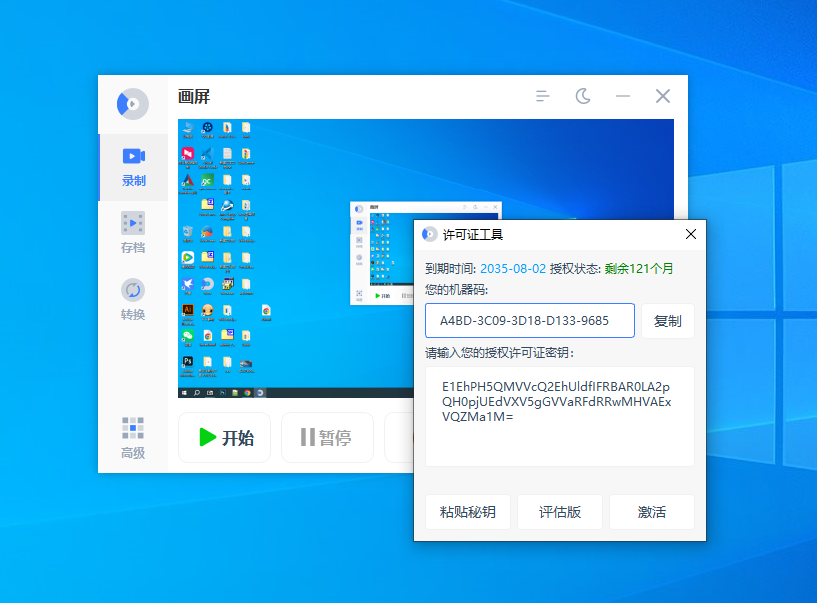Minimize the 画屏 main window
817x603 pixels.
[623, 96]
